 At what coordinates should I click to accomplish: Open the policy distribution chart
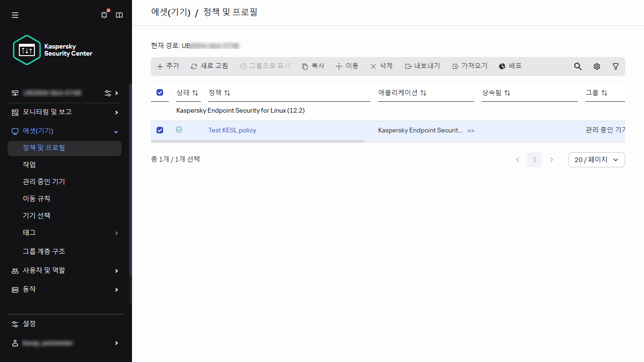point(510,66)
